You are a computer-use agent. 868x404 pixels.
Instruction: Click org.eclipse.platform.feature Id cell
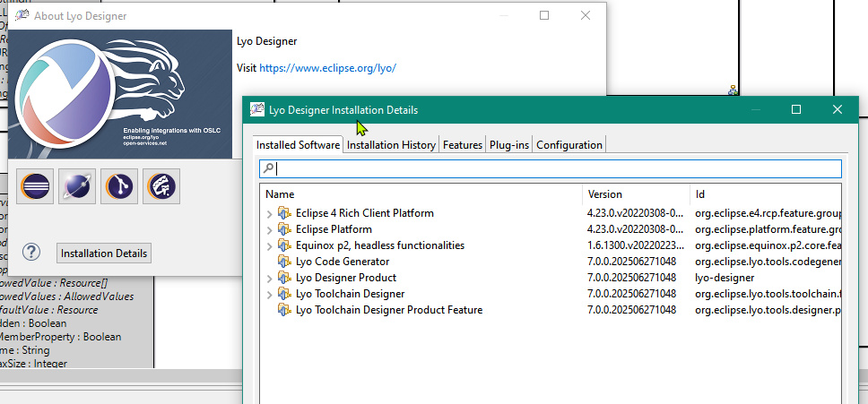768,229
